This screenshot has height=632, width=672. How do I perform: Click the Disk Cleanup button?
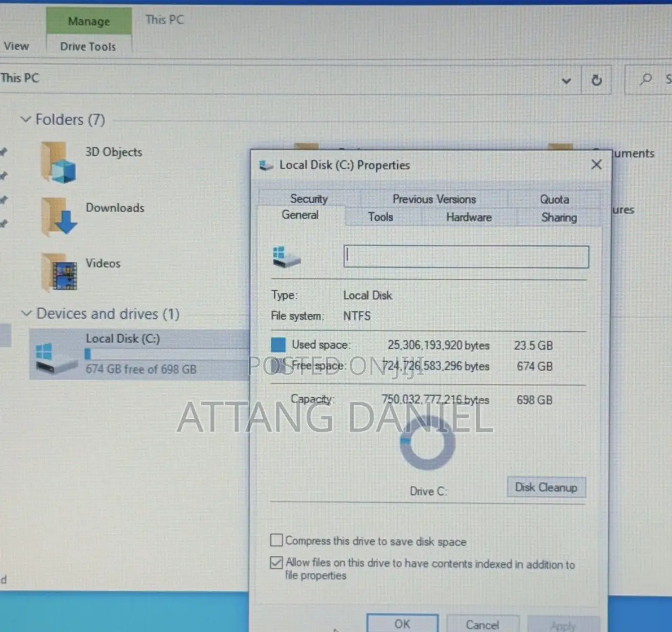click(546, 487)
